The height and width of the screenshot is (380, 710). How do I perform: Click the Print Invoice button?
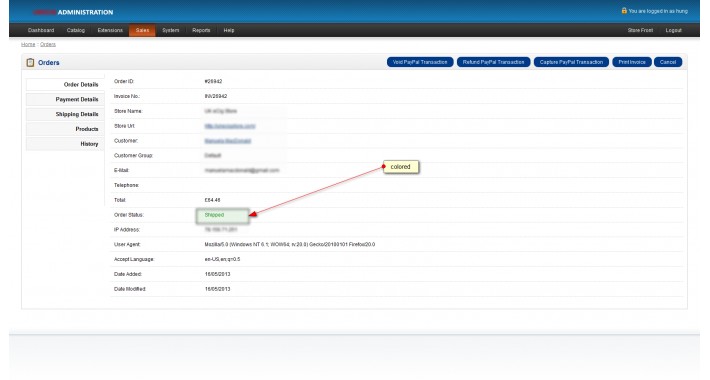point(632,62)
